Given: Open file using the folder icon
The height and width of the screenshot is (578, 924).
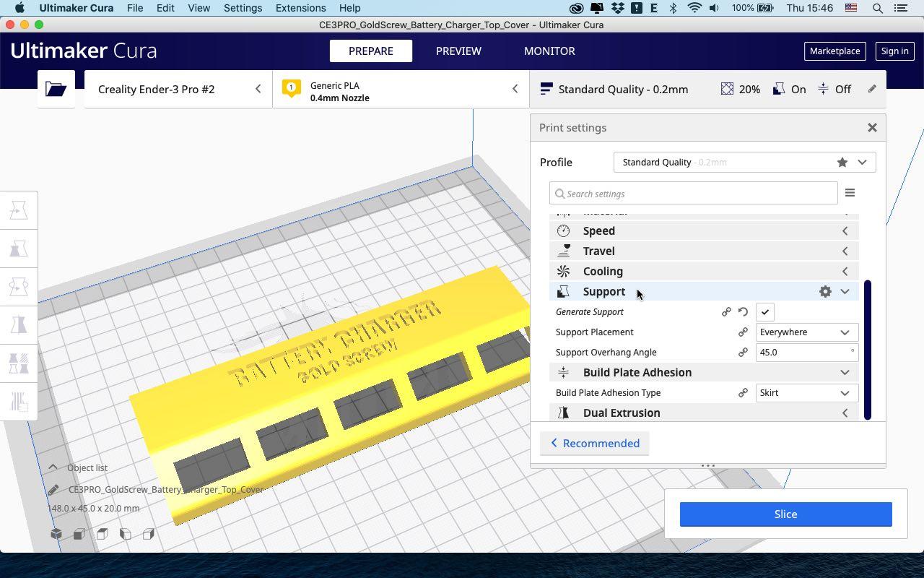Looking at the screenshot, I should click(x=56, y=89).
